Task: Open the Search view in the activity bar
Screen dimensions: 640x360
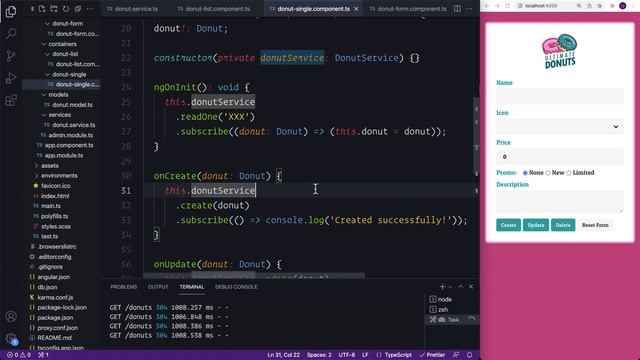Action: click(11, 33)
